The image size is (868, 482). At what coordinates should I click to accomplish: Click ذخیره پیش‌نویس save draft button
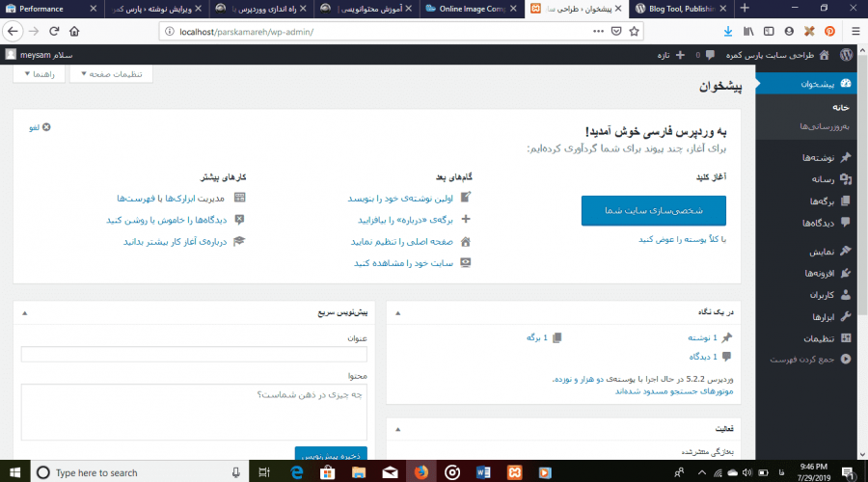pyautogui.click(x=331, y=454)
